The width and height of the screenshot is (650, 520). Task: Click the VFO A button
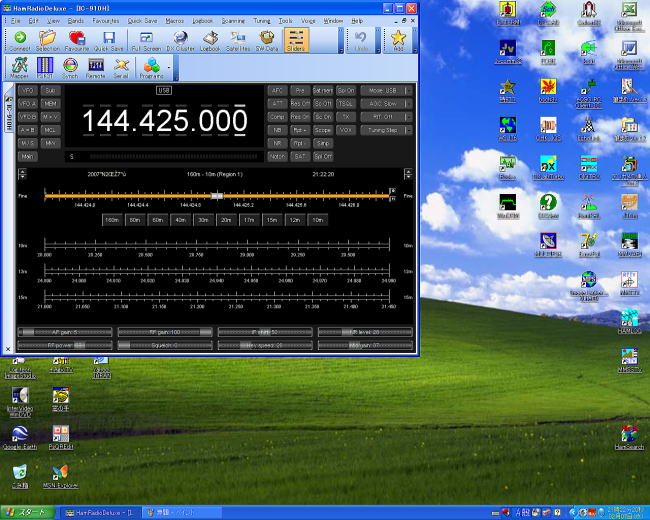click(28, 104)
